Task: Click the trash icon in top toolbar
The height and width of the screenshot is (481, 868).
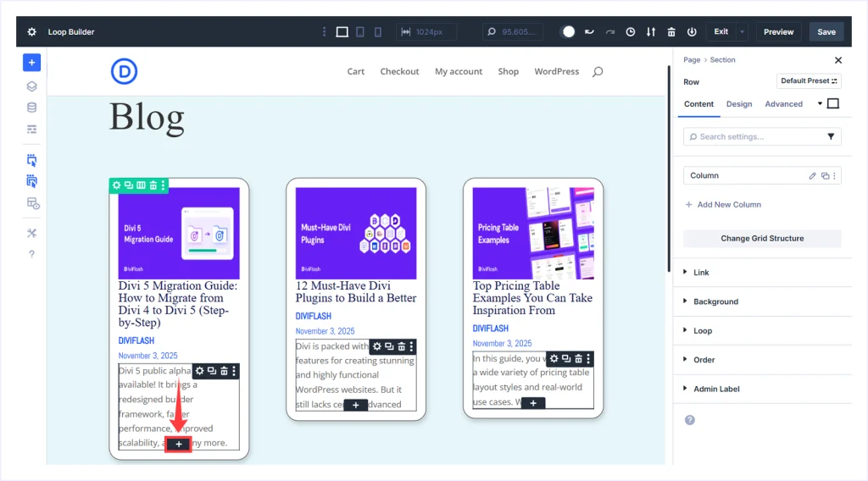Action: pos(671,32)
